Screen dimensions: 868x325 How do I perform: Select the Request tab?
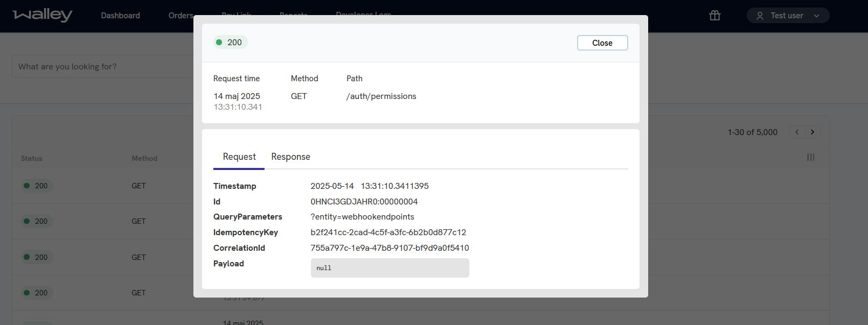click(x=239, y=157)
